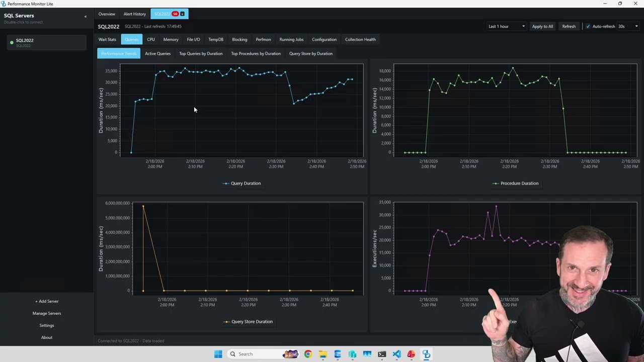This screenshot has width=644, height=362.
Task: Select the Performance Trends sub-tab
Action: (x=119, y=53)
